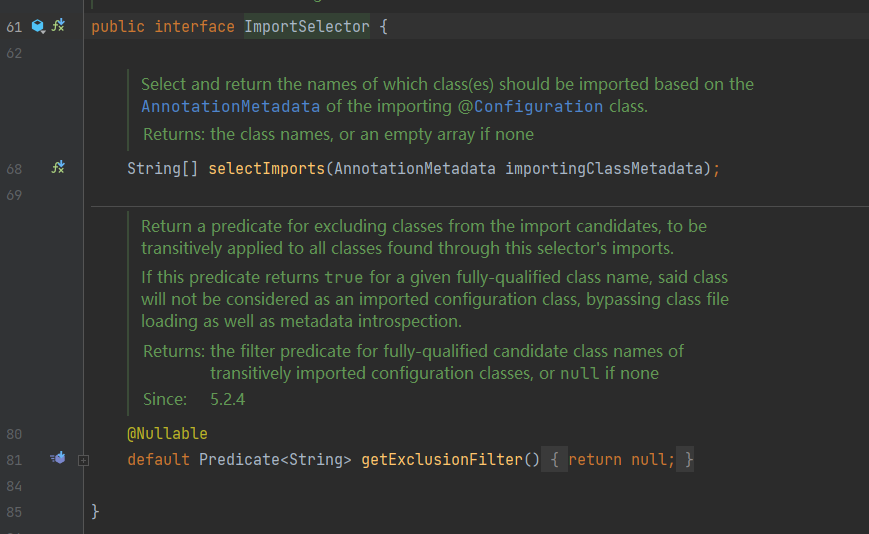Click the @Nullable annotation

(x=167, y=433)
